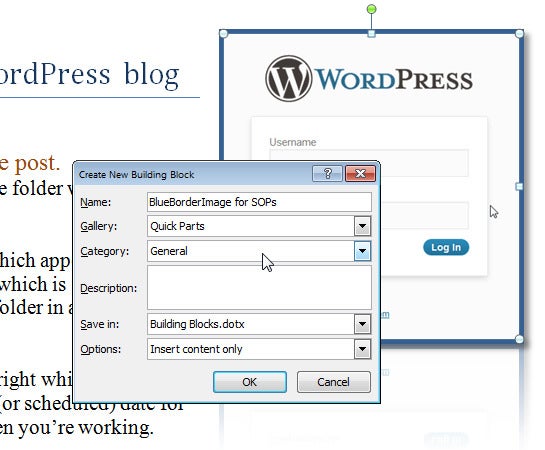Click the Log In button in image
This screenshot has height=450, width=545.
click(x=446, y=247)
